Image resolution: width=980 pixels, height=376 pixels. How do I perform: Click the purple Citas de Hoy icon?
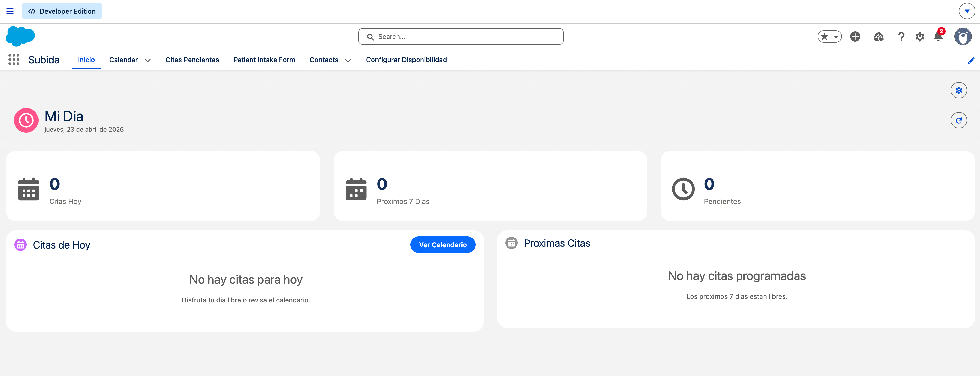(21, 245)
